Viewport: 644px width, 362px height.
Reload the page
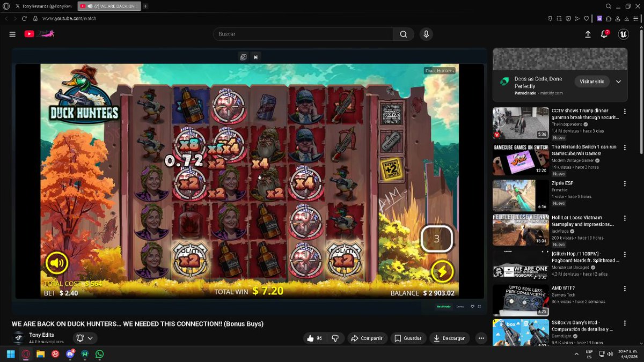[25, 18]
